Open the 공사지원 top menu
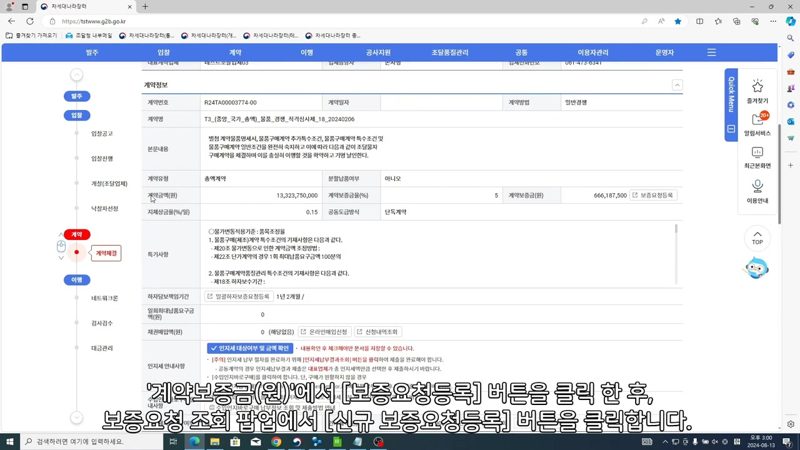800x450 pixels. 378,53
